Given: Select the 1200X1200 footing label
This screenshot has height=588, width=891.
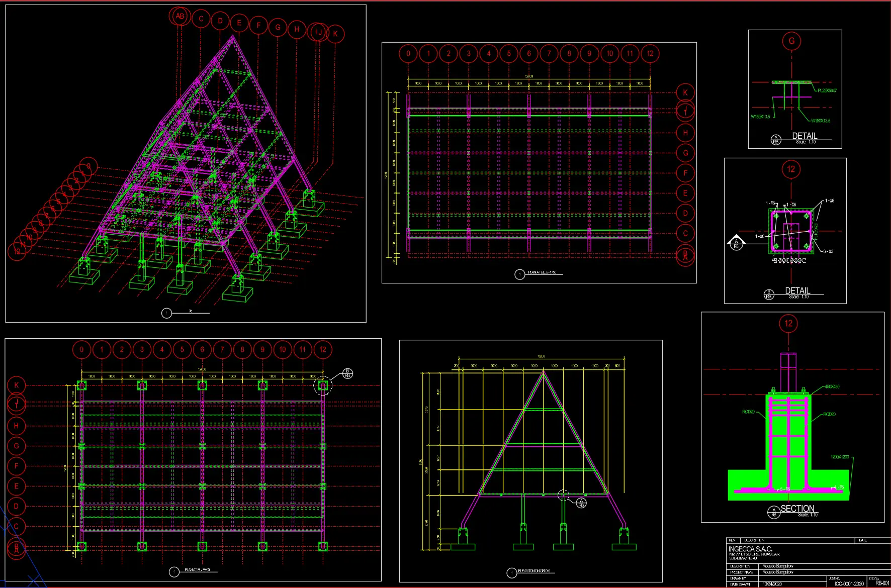Looking at the screenshot, I should (840, 457).
